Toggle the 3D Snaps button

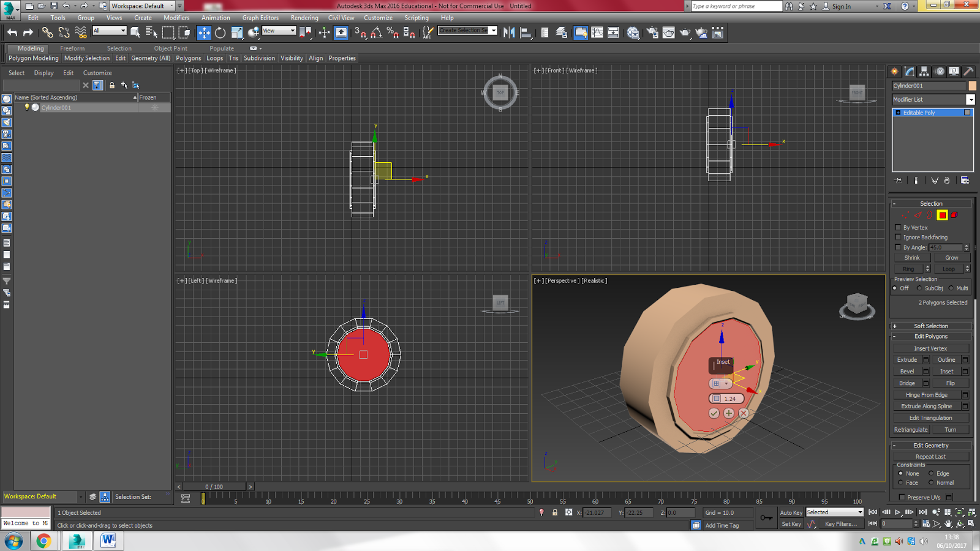[x=360, y=32]
